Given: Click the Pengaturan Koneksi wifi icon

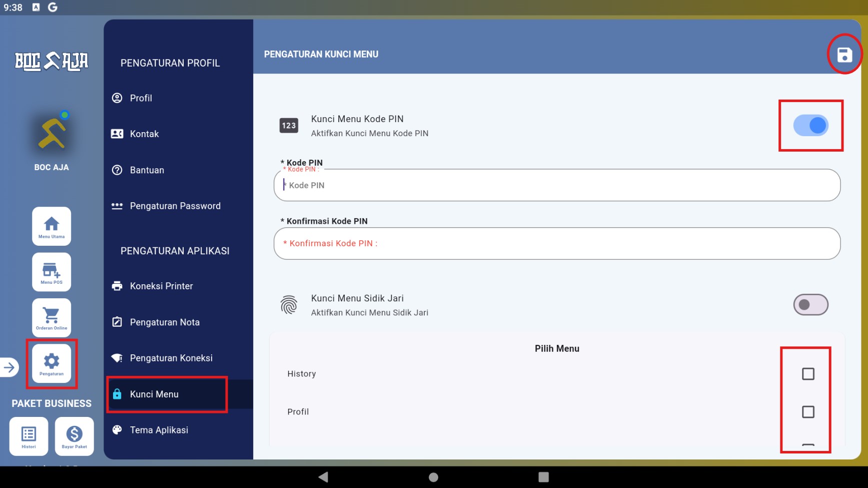Looking at the screenshot, I should (117, 358).
